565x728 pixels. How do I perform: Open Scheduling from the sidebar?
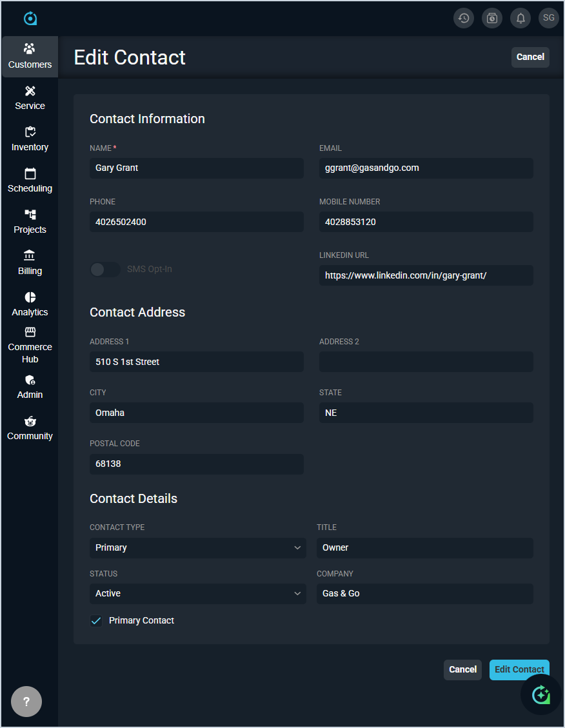pos(30,181)
